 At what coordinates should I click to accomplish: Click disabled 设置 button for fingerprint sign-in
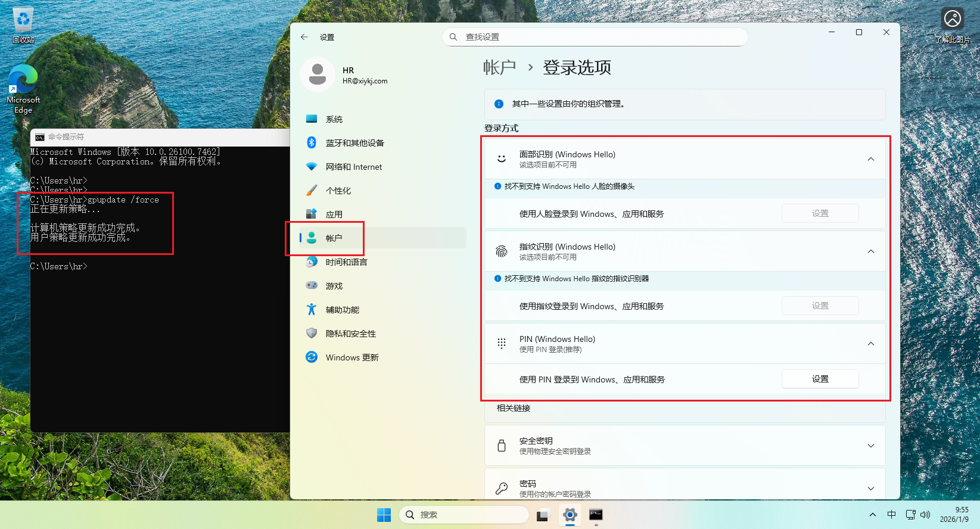[x=820, y=306]
